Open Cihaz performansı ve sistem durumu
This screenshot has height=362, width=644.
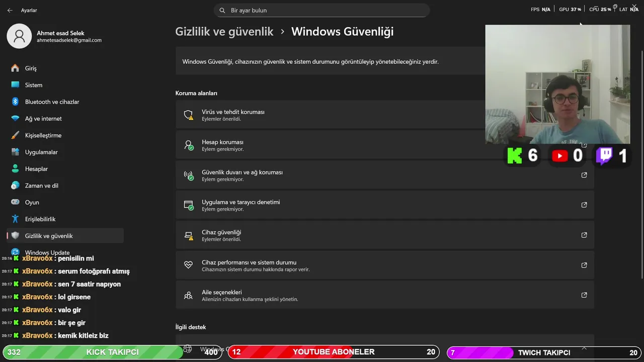pos(385,265)
